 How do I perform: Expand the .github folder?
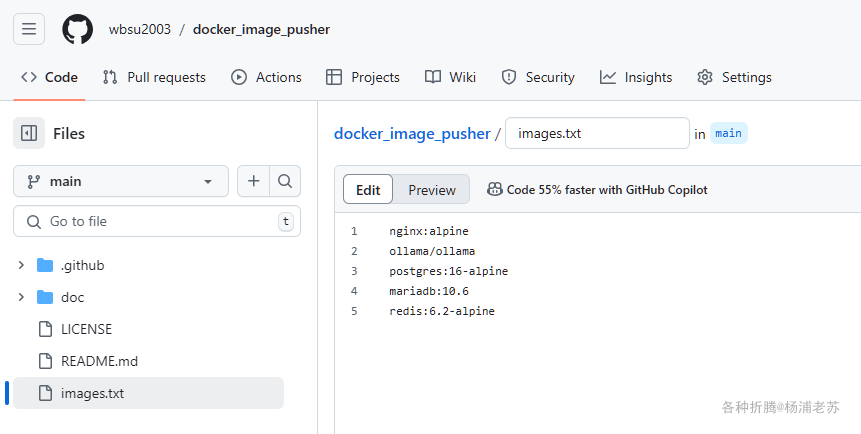coord(22,265)
